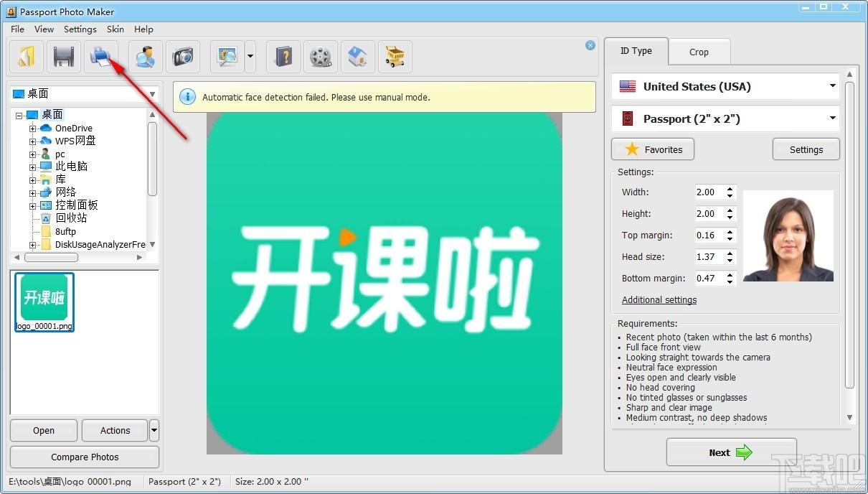
Task: Click the 控制面板 icon in tree
Action: tap(46, 205)
